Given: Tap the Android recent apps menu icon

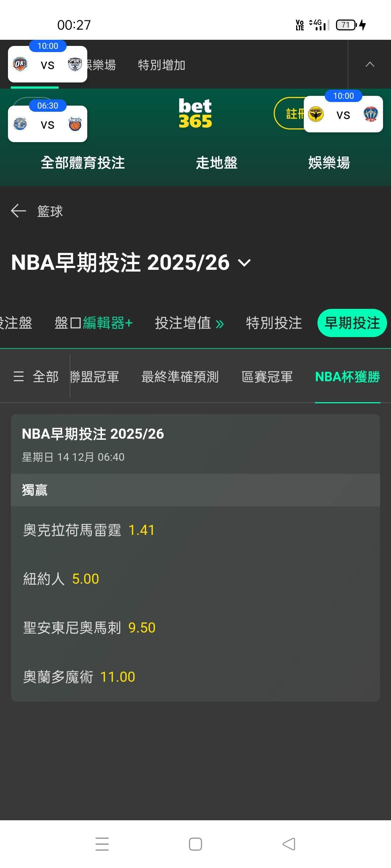Looking at the screenshot, I should (102, 844).
